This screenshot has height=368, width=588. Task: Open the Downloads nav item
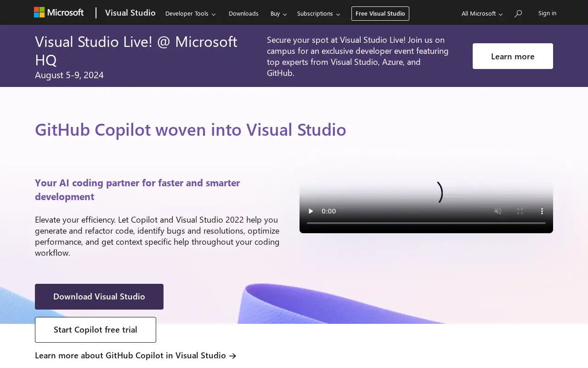(x=243, y=14)
